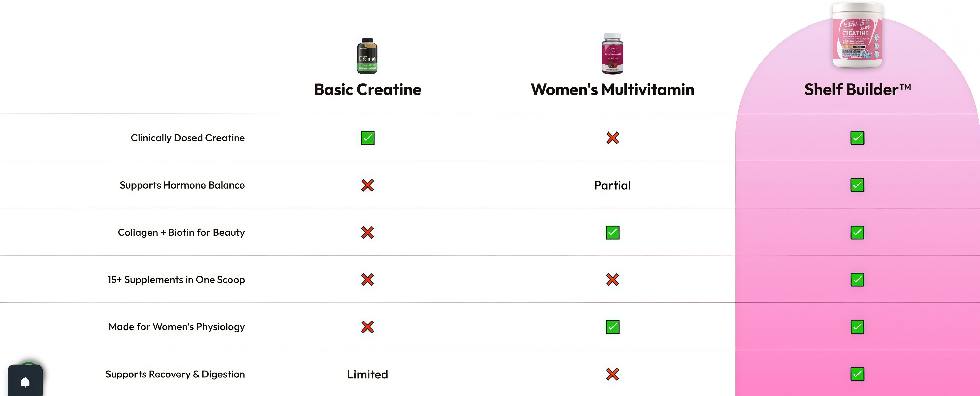The image size is (980, 396).
Task: Click Basic Creatine's green check for Clinically Dosed Creatine
Action: 367,138
